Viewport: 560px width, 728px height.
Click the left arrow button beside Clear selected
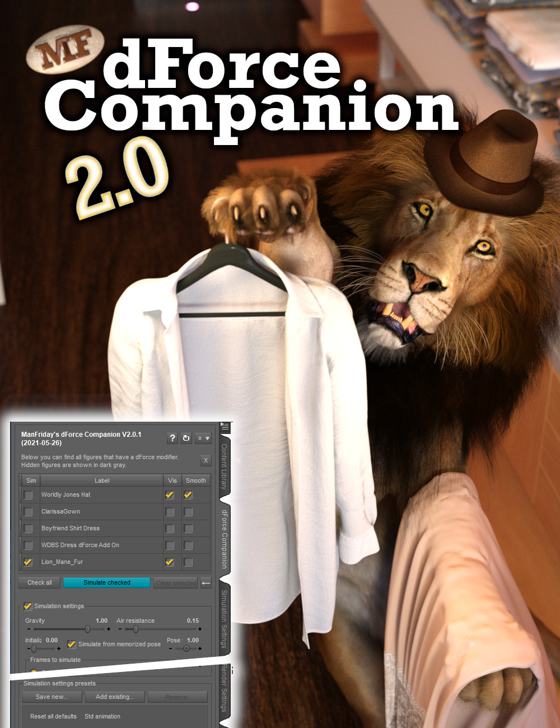[206, 583]
